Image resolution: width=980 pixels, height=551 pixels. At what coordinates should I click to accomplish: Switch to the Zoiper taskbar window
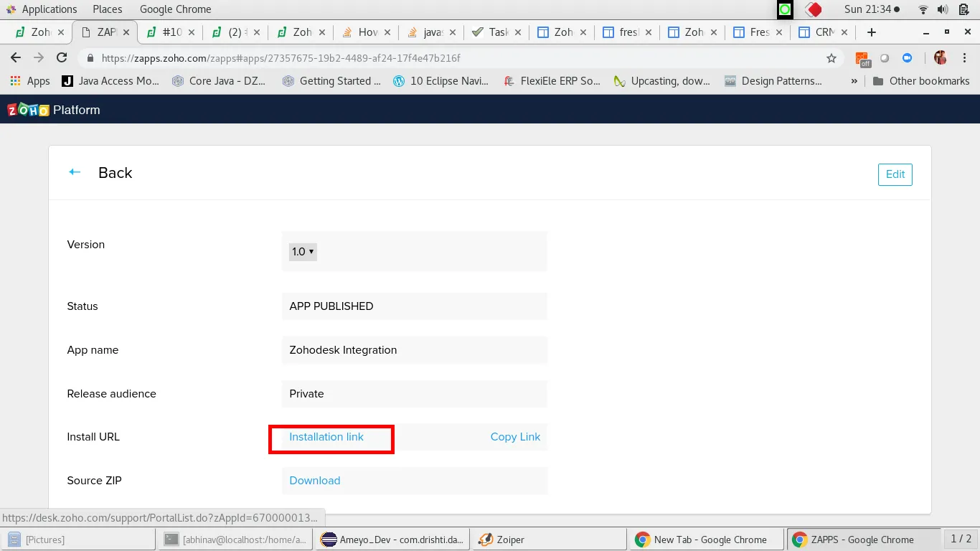(550, 540)
